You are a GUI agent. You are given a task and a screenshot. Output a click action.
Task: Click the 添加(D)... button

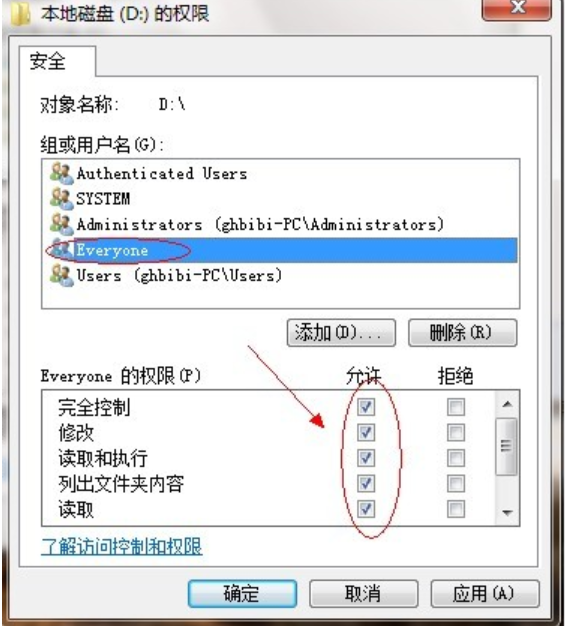[341, 333]
